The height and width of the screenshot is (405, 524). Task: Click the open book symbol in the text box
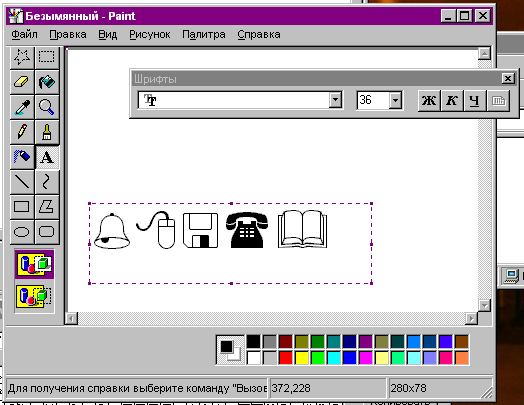(x=302, y=229)
